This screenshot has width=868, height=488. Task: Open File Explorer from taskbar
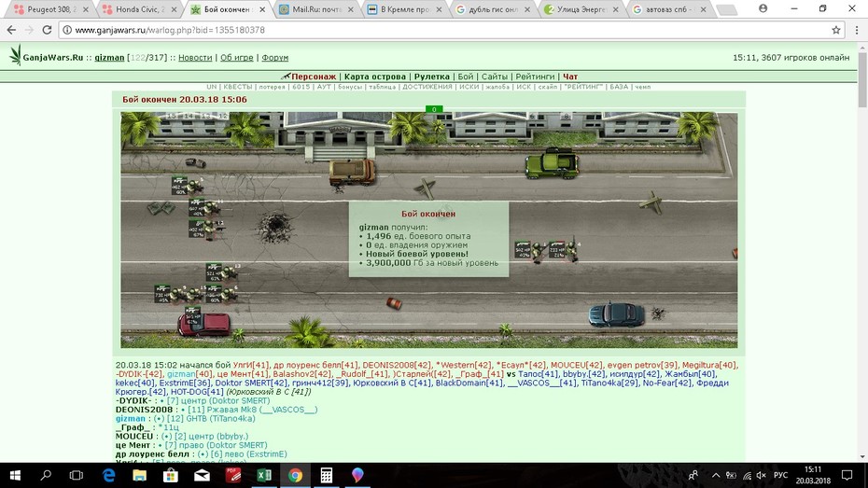click(x=139, y=475)
